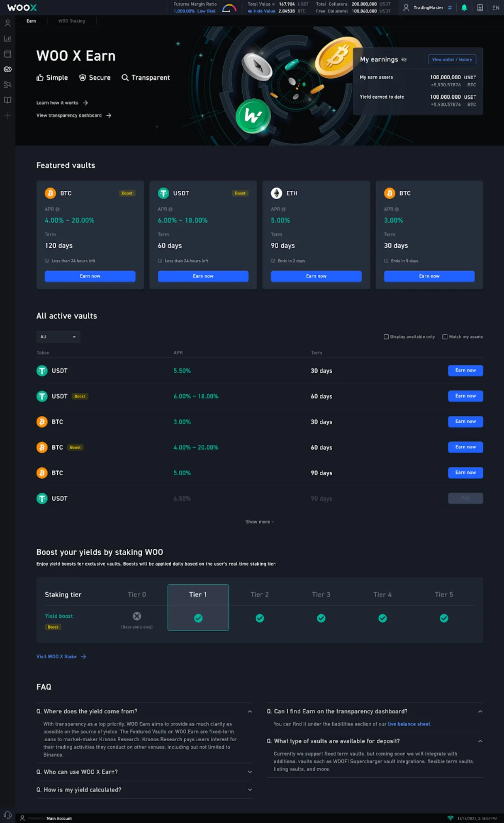Click the Bitcoin icon on BTC 30-day featured vault
The image size is (504, 823).
pos(390,193)
